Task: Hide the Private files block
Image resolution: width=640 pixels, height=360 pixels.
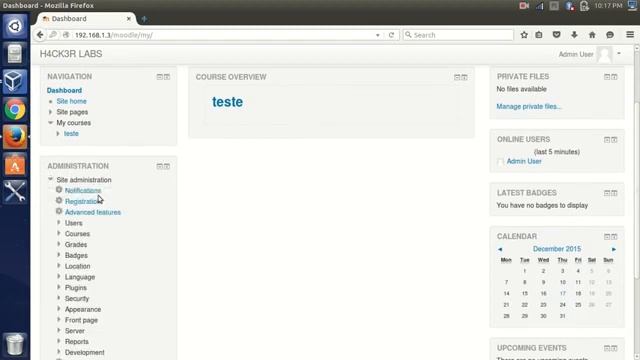Action: click(607, 77)
